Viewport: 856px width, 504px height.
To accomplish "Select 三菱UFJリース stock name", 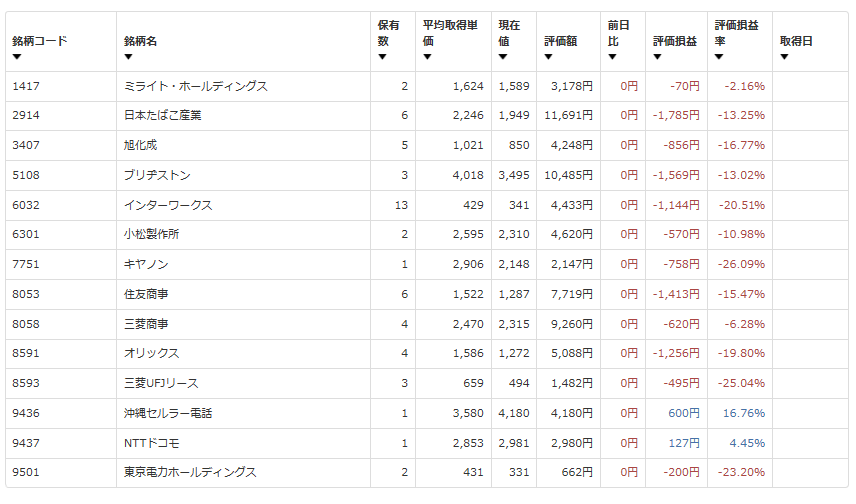I will (161, 383).
